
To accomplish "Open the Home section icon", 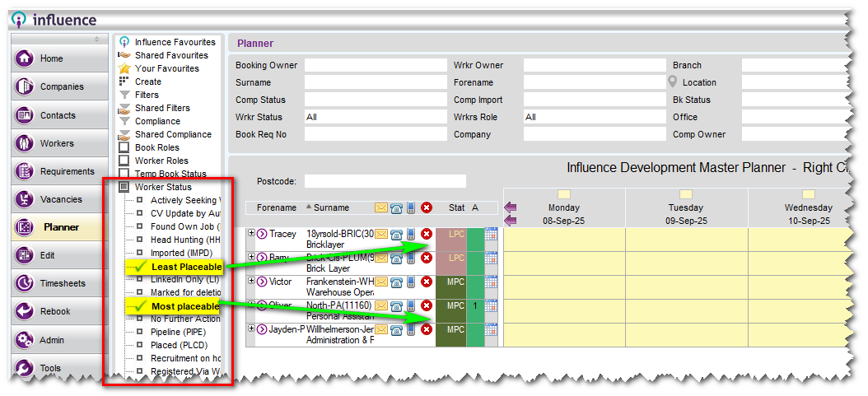I will (x=25, y=58).
